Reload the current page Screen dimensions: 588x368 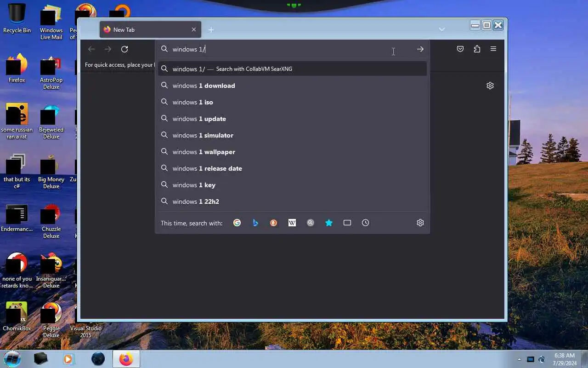tap(124, 49)
